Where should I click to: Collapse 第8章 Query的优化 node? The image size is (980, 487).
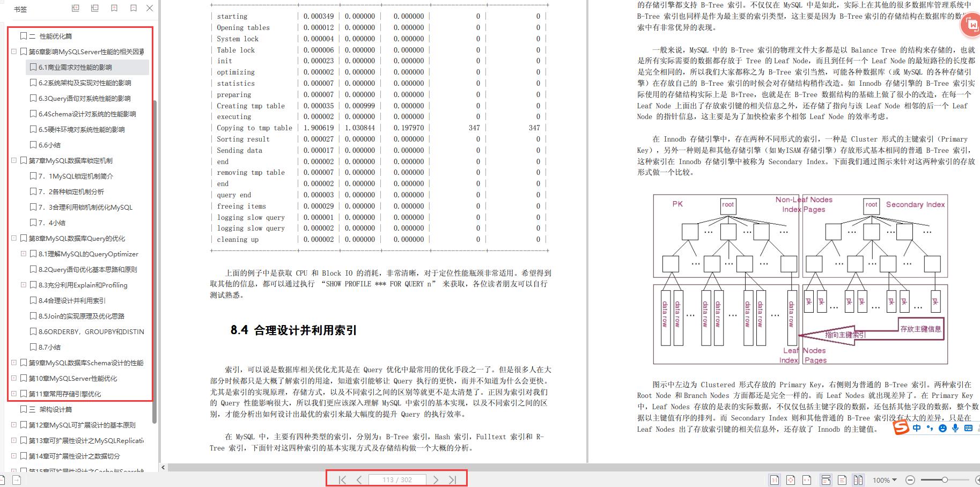[14, 238]
